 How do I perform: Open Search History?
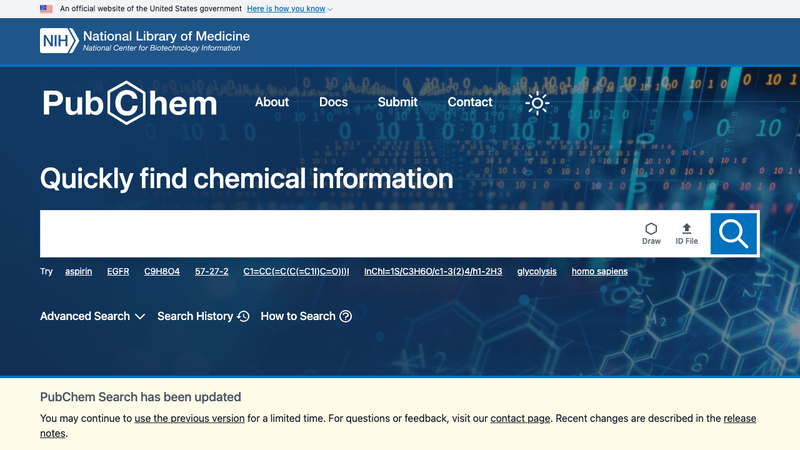coord(203,316)
